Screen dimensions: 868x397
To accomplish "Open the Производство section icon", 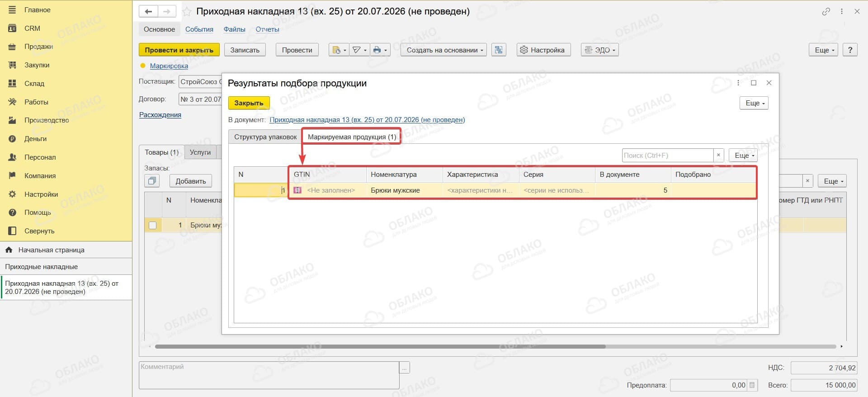I will pos(12,120).
